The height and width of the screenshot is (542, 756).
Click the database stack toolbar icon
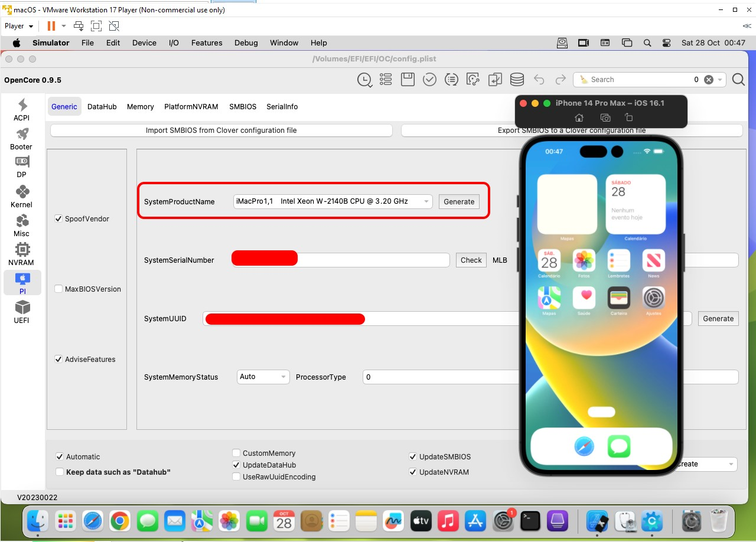pyautogui.click(x=517, y=80)
